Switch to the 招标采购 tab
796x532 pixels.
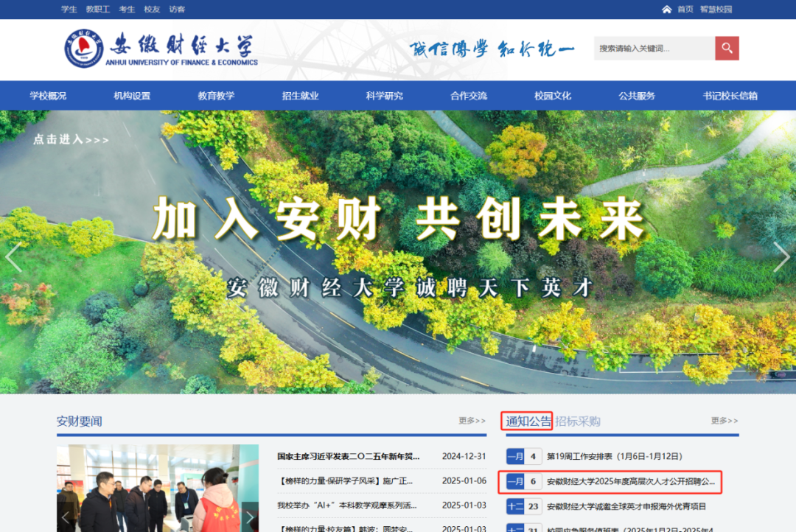click(578, 421)
